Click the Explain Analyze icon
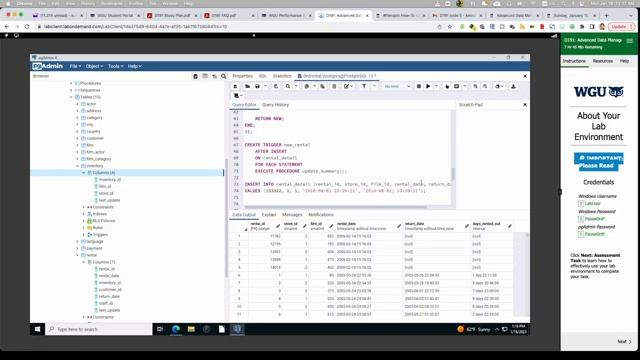 (456, 87)
